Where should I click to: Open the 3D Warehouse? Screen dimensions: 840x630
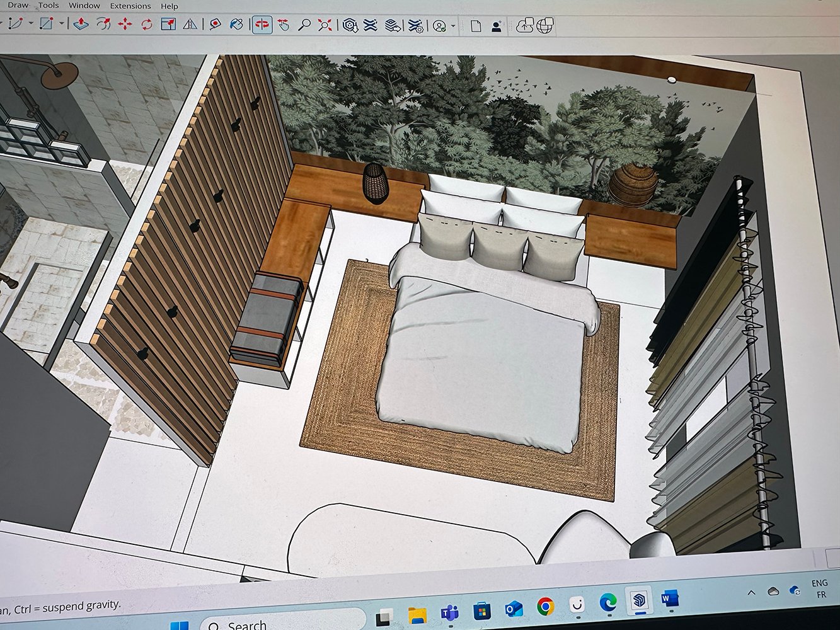tap(350, 26)
